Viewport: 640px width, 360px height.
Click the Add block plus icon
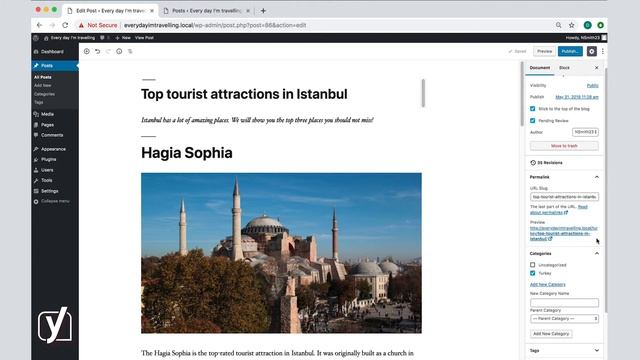pos(87,51)
